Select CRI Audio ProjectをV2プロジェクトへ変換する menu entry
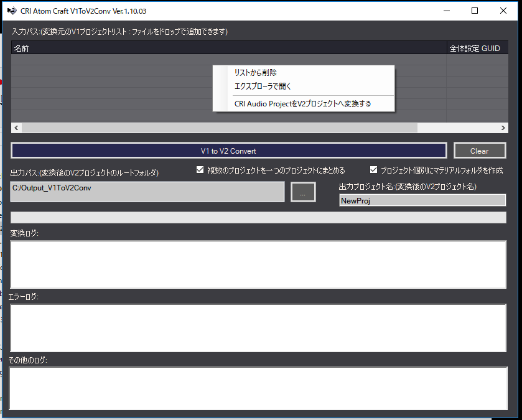The width and height of the screenshot is (522, 420). pos(302,104)
